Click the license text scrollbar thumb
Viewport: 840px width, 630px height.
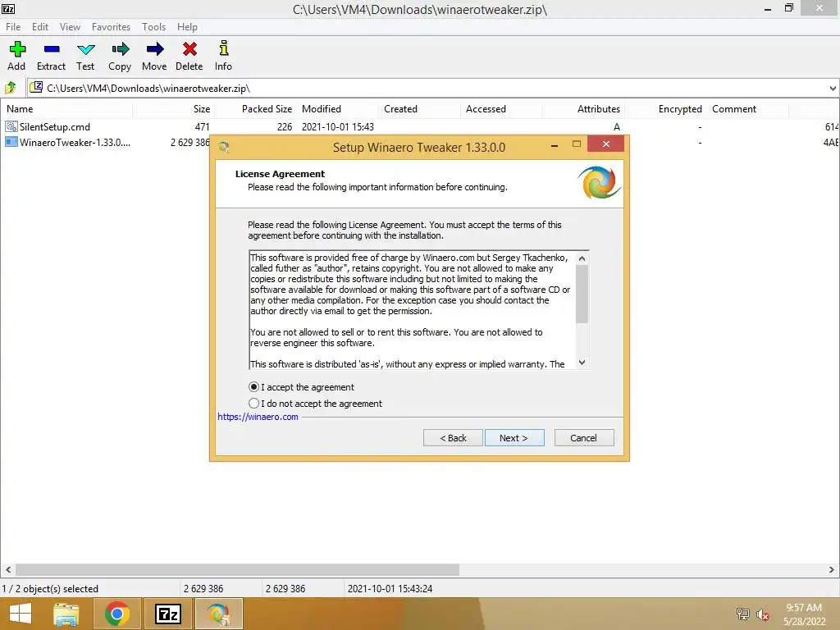coord(582,294)
